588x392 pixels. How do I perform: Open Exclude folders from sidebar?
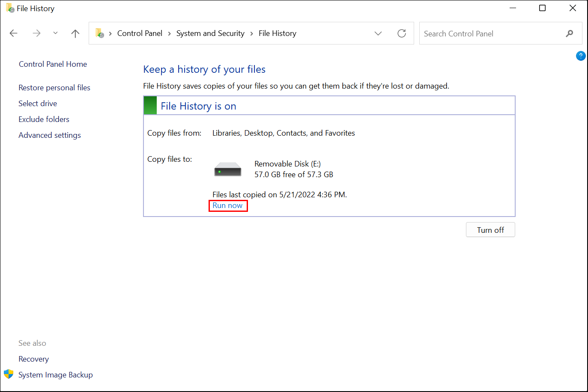[x=44, y=119]
